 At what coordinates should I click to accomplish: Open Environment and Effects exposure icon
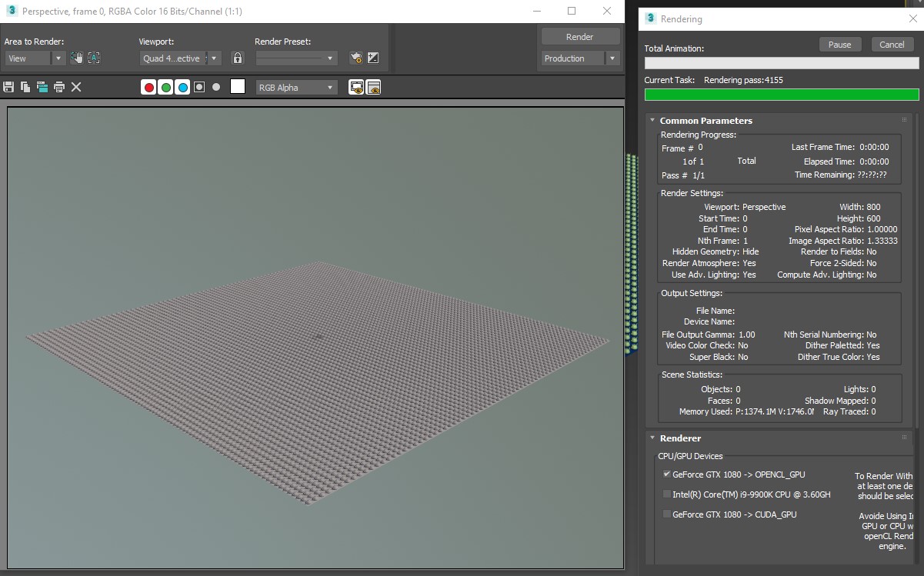point(373,58)
